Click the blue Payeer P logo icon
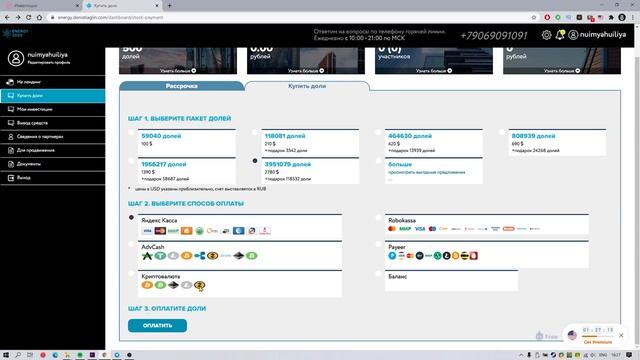640x360 pixels. 392,256
